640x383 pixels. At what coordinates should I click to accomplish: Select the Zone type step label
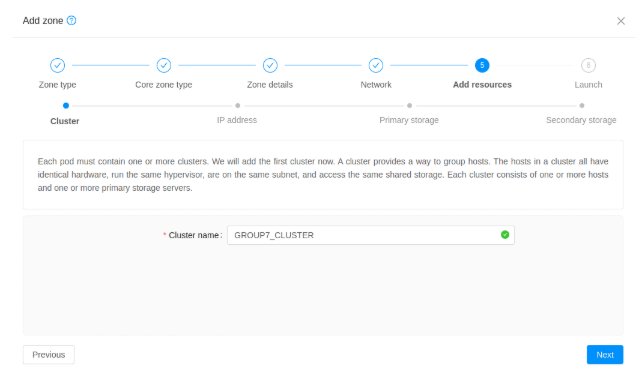58,85
